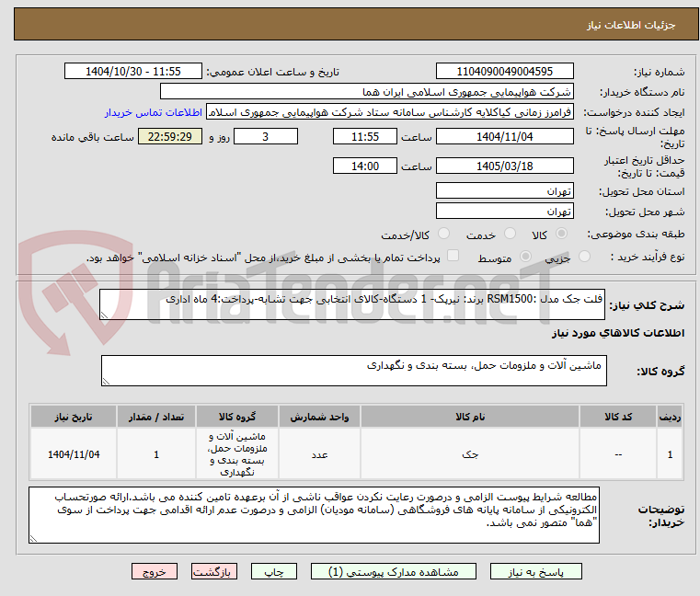Viewport: 700px width, 596px height.
Task: Click the buyer organization name field
Action: [366, 92]
